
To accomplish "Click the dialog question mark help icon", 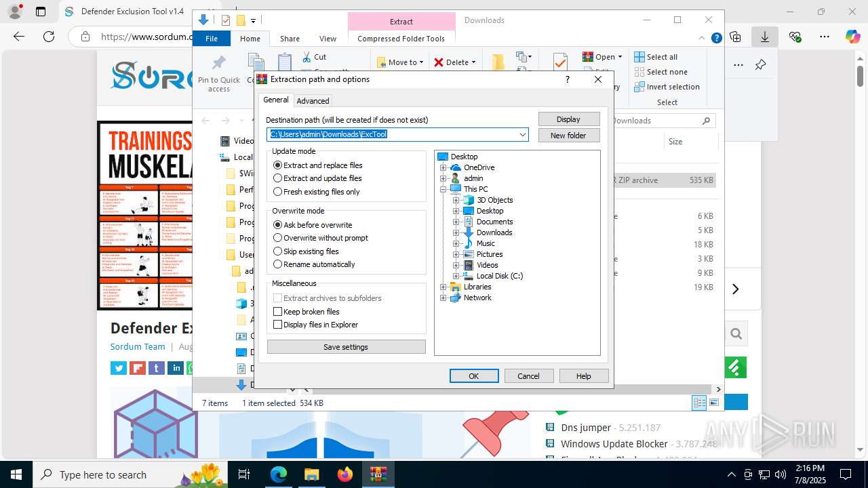I will tap(568, 79).
